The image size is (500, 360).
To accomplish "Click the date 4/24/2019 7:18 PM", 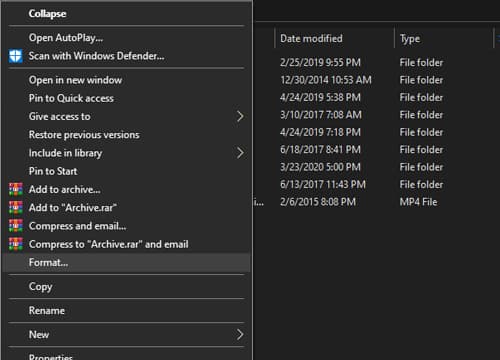I will 320,132.
